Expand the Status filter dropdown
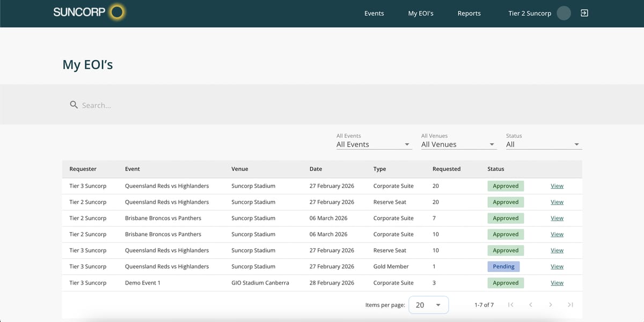Screen dimensions: 644x322 point(544,144)
